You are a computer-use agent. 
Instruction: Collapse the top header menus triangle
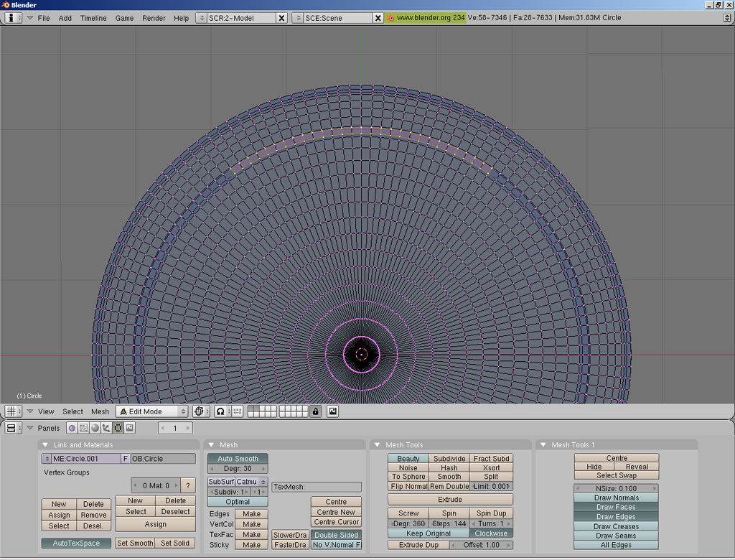30,18
